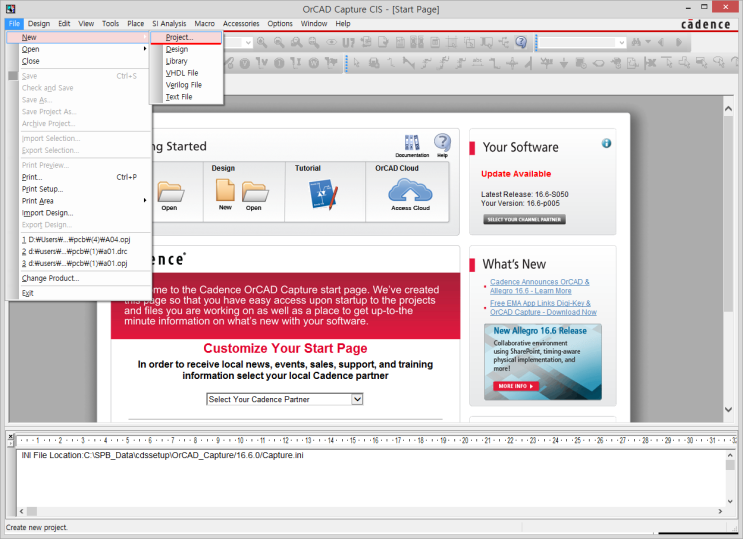
Task: Toggle the Drag Connected Object button
Action: [x=487, y=43]
